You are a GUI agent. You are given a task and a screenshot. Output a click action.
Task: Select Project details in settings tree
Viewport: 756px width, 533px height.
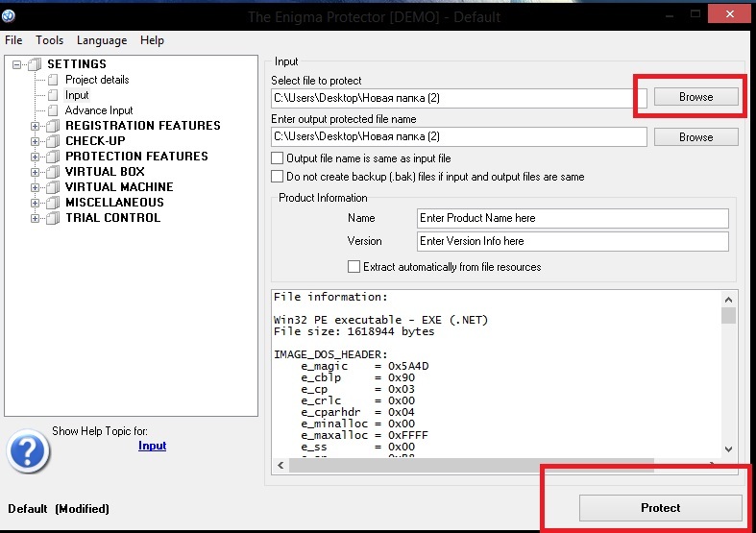pyautogui.click(x=97, y=80)
